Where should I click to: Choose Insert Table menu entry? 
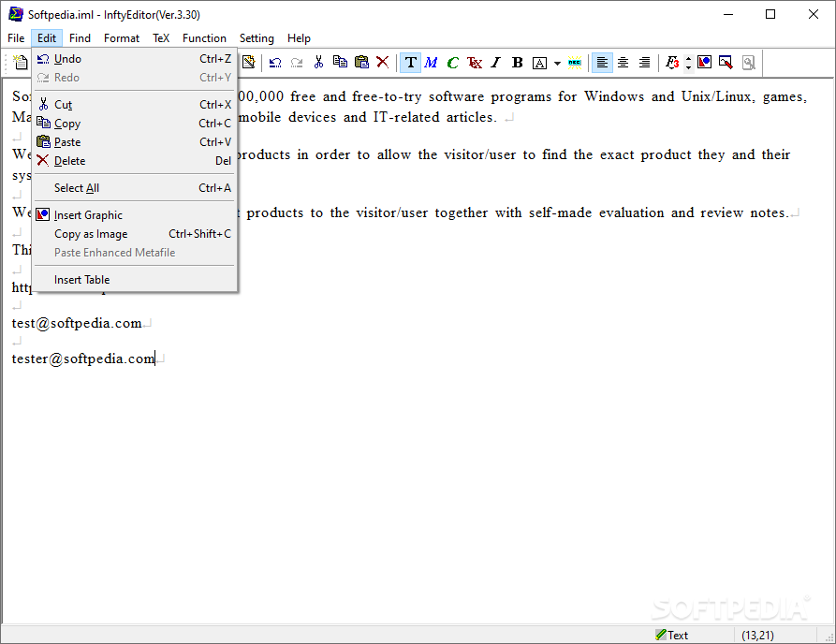(135, 279)
